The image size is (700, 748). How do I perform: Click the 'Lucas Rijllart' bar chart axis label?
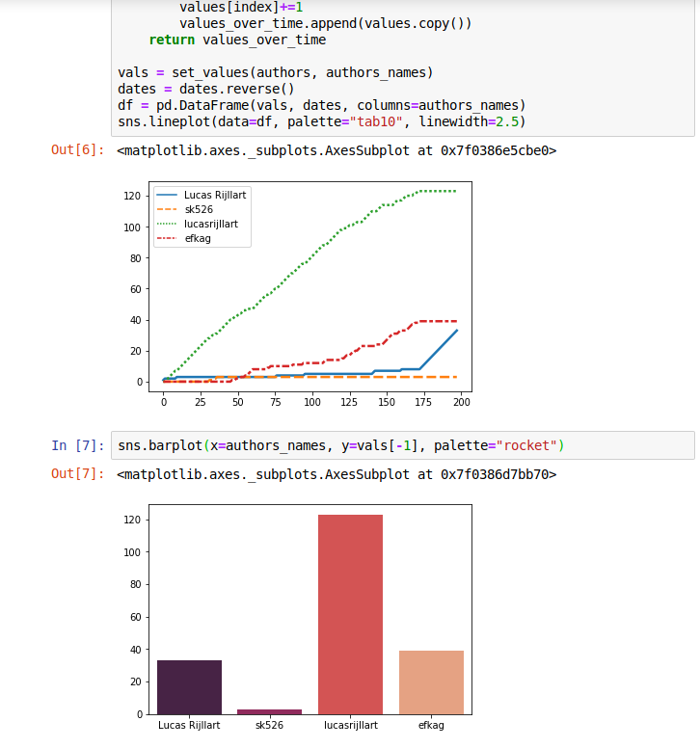click(x=189, y=725)
